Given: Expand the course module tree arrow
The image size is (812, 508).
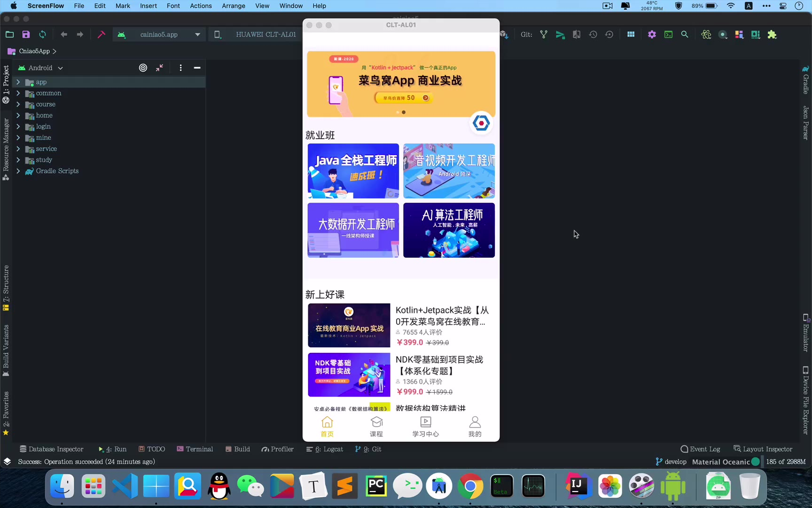Looking at the screenshot, I should click(18, 104).
